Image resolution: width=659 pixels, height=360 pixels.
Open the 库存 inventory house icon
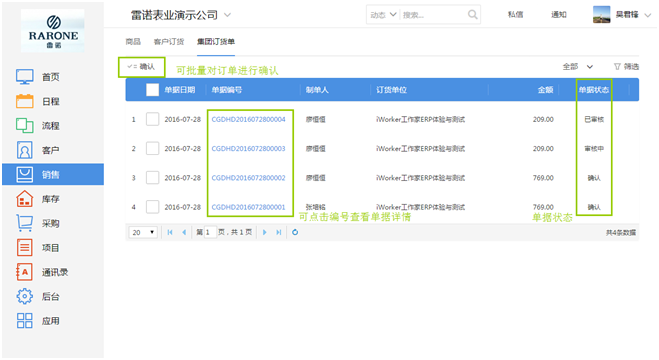pos(24,199)
